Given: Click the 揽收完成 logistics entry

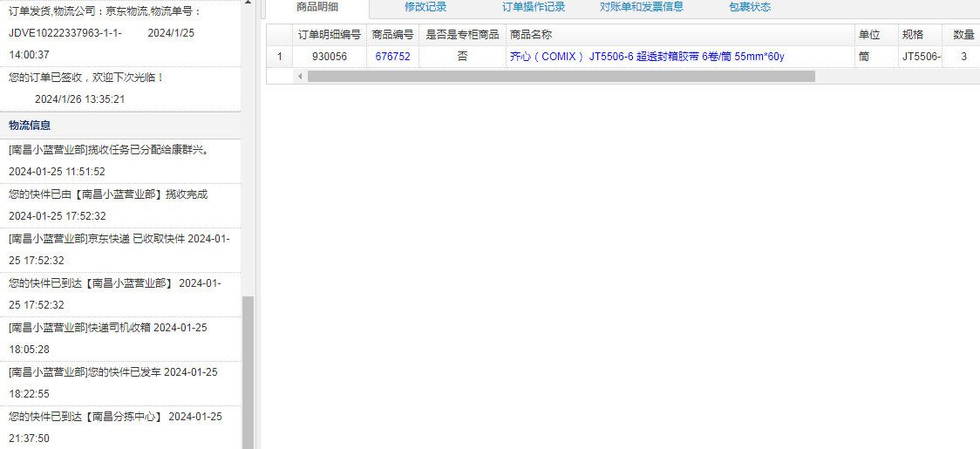Looking at the screenshot, I should (x=120, y=205).
